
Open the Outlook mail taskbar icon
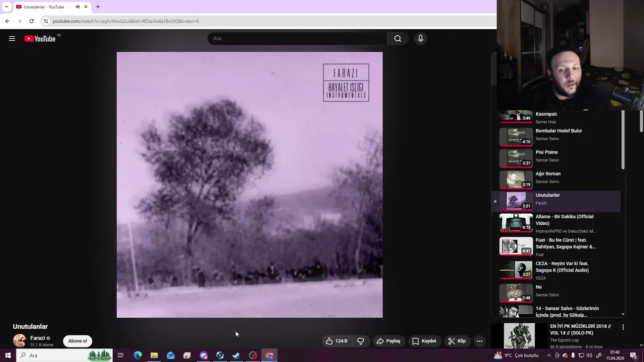[x=171, y=355]
